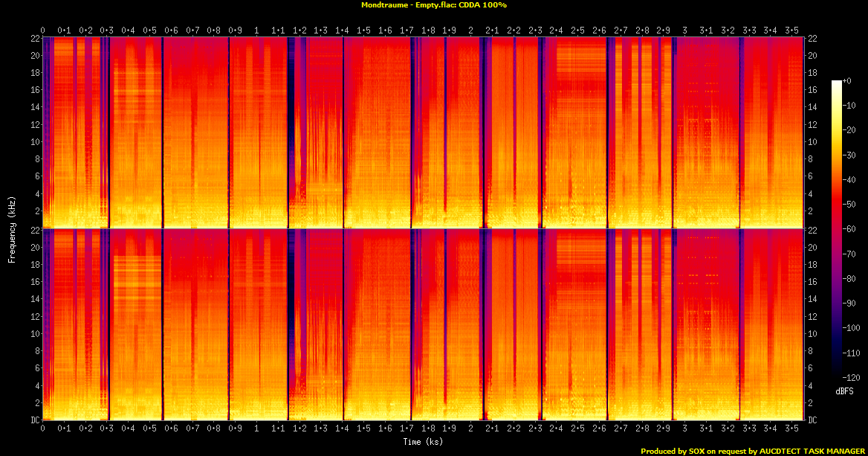The width and height of the screenshot is (868, 456).
Task: Click the -30 label on the dBFS scale
Action: 853,155
